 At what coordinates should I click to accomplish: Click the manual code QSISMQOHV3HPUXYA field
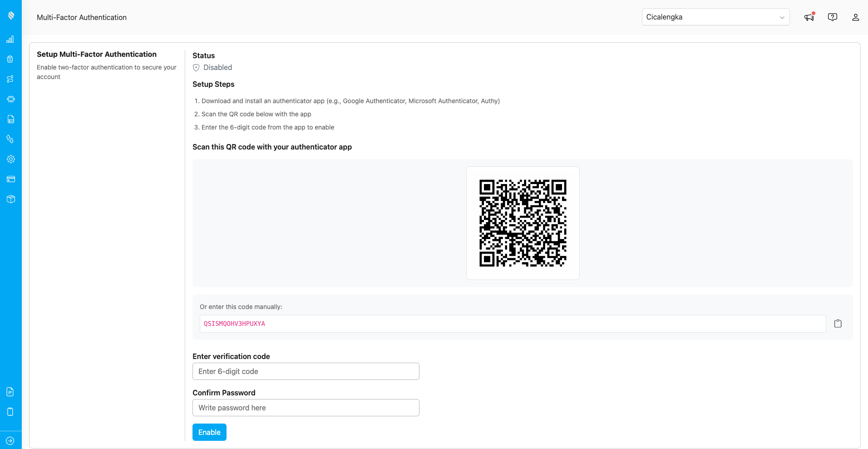(513, 324)
